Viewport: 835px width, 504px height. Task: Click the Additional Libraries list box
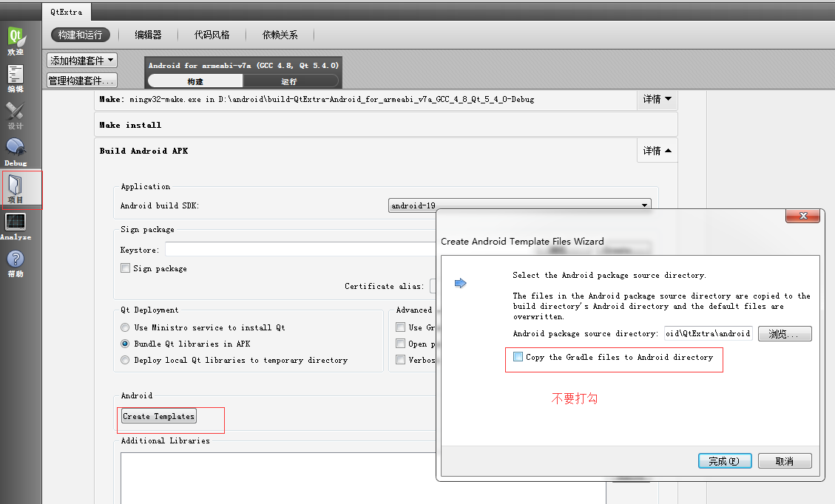(363, 478)
